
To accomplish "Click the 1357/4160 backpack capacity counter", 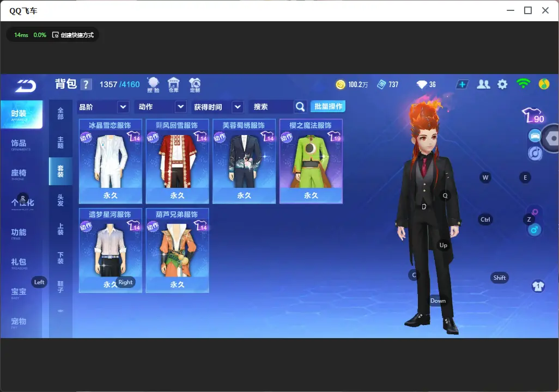I will point(119,84).
